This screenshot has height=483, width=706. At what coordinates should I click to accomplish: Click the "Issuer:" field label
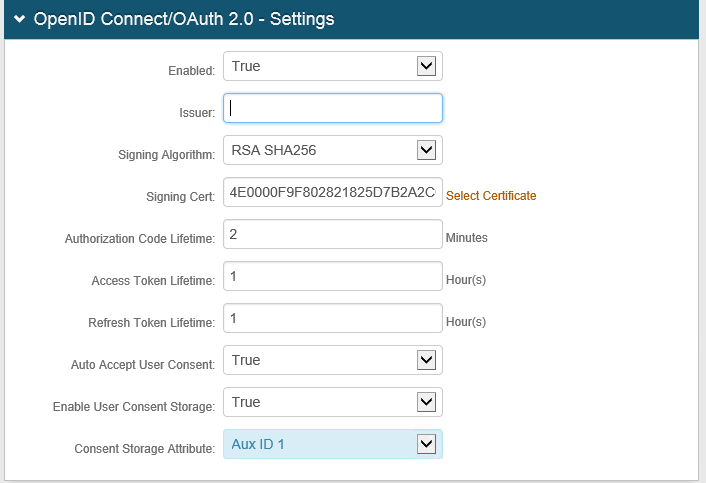click(195, 113)
